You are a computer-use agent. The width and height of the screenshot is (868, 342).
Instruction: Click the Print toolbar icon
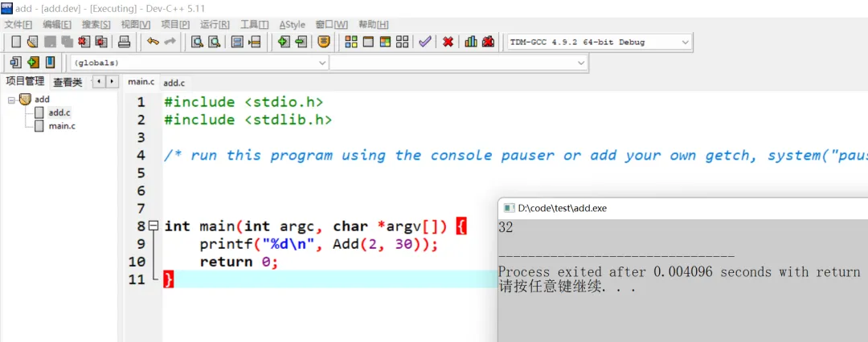pos(124,42)
